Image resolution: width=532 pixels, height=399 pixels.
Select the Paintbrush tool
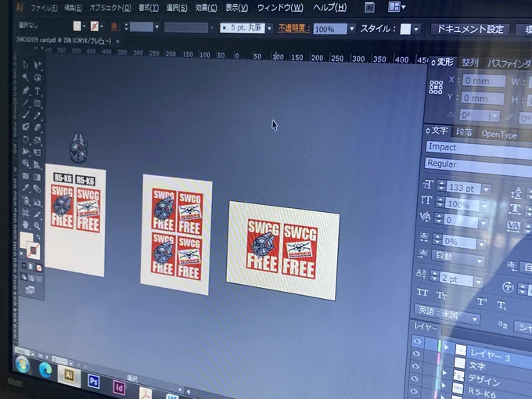pyautogui.click(x=26, y=115)
